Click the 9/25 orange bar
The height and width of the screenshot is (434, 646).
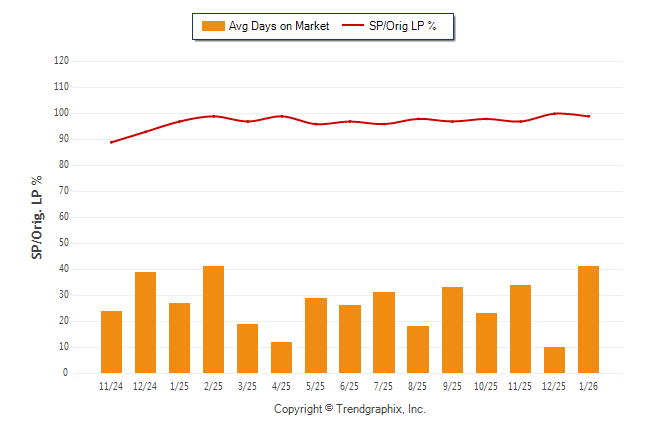coord(452,330)
